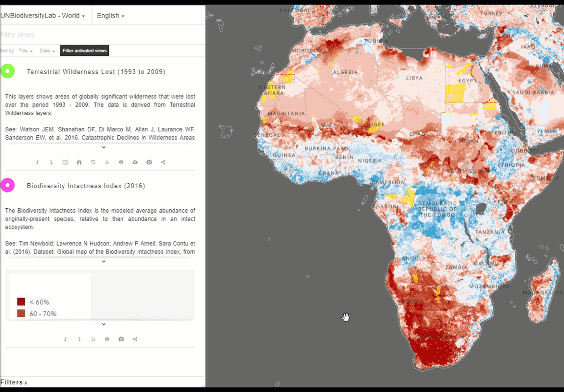The image size is (564, 392).
Task: Zoom to Terrestrial Wilderness Lost extent
Action: coord(65,162)
